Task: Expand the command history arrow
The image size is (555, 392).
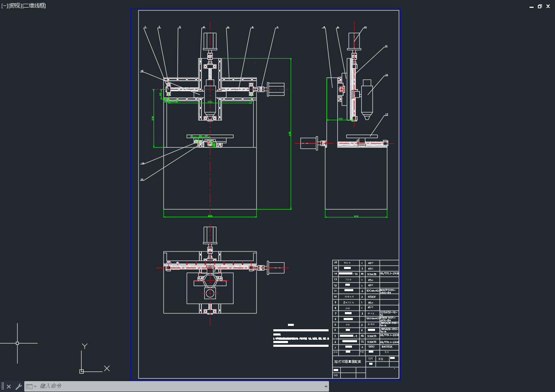Action: click(326, 387)
